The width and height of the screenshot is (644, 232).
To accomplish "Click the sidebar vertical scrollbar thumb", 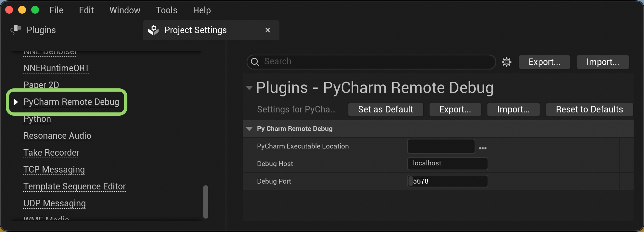I will pos(205,202).
